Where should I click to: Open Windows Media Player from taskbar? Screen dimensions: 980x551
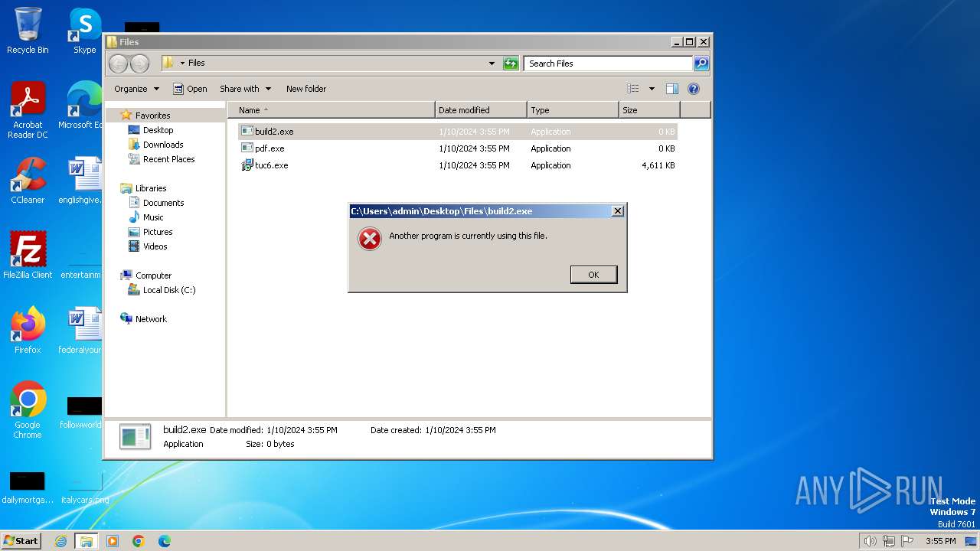[x=113, y=541]
